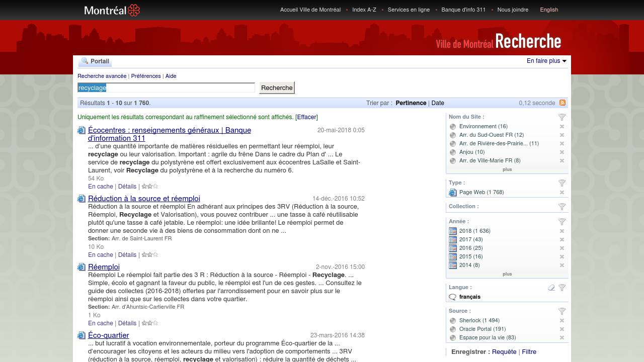Expand more years with plus under Année
Viewport: 644px width, 362px height.
pos(507,274)
